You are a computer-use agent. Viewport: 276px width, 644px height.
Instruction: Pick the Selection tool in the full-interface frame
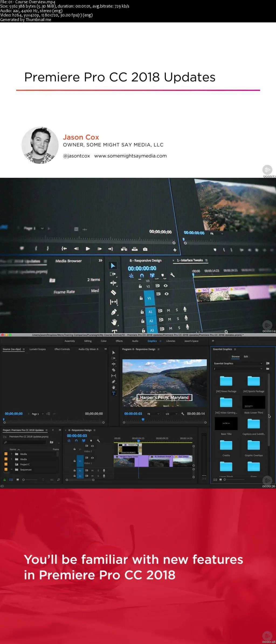pos(113,353)
